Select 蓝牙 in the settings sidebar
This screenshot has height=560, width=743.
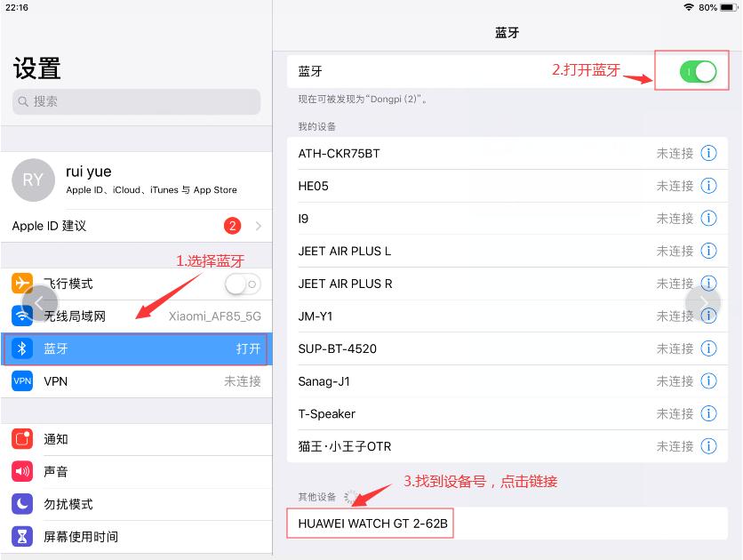pos(137,348)
